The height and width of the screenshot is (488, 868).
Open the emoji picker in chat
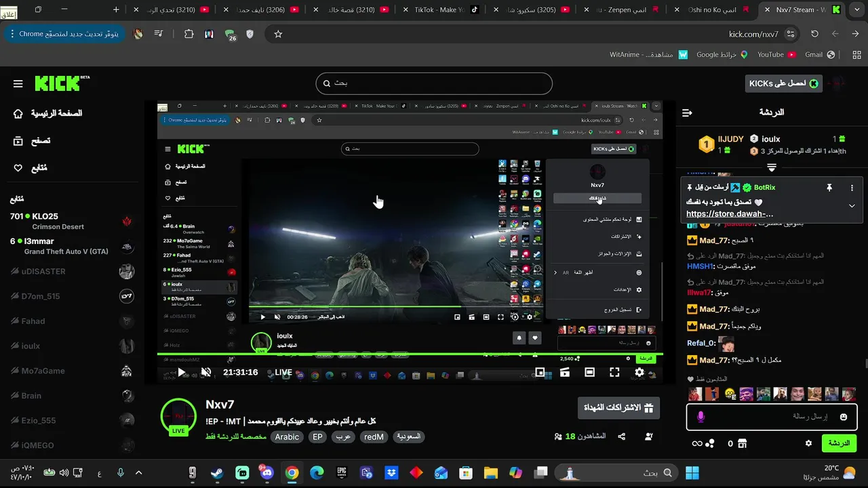click(x=844, y=417)
